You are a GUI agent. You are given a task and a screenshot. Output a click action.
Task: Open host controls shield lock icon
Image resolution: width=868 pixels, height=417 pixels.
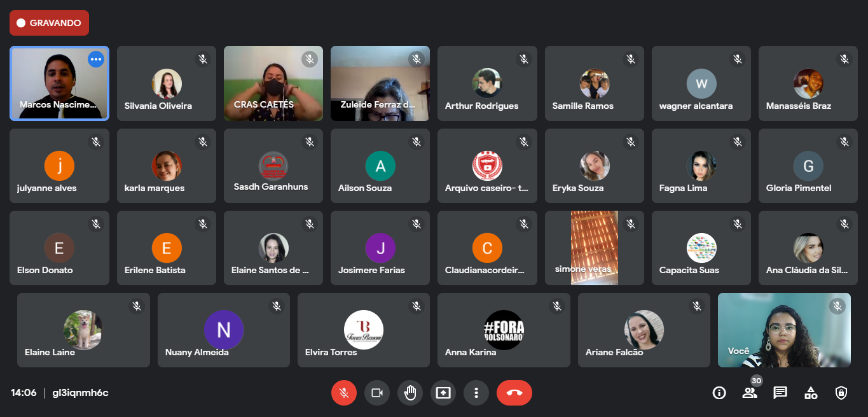point(841,393)
